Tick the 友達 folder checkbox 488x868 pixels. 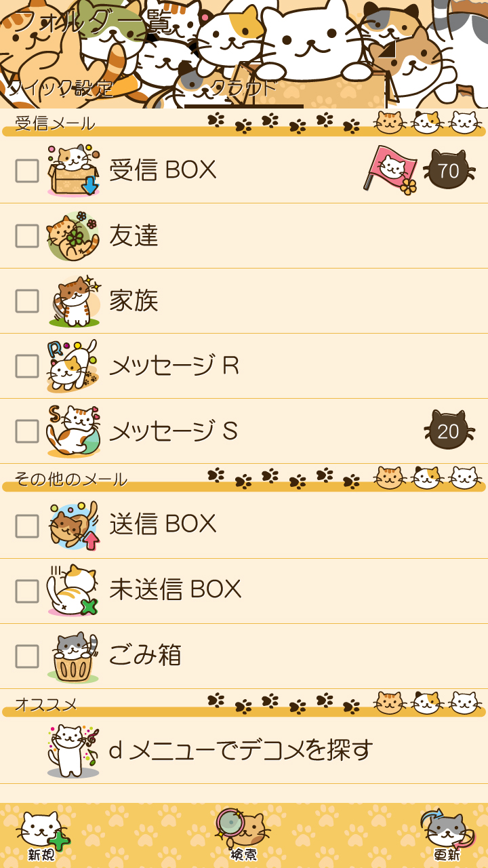coord(27,236)
